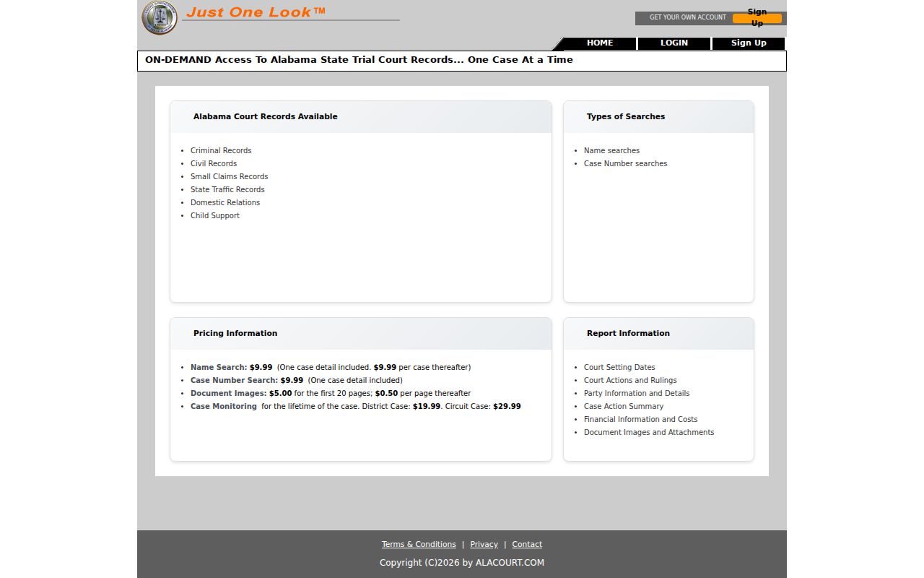Click the Case Monitoring pricing label
This screenshot has width=924, height=578.
[224, 407]
